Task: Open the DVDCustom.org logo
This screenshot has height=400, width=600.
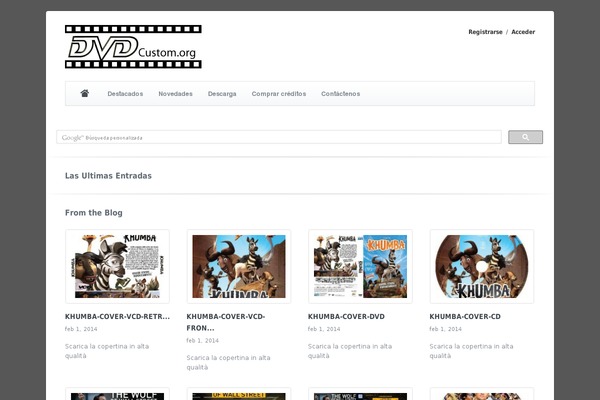Action: 133,47
